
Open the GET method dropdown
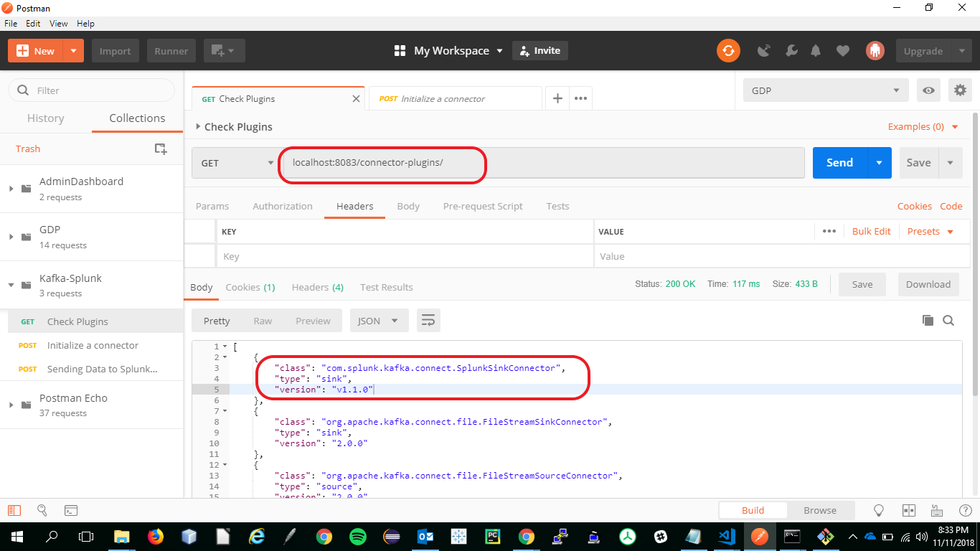pyautogui.click(x=235, y=163)
